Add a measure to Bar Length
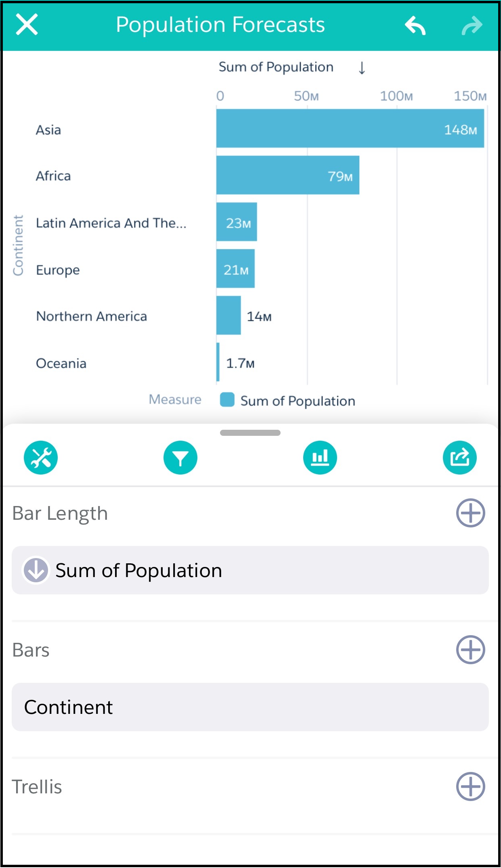Viewport: 501px width, 868px height. click(x=470, y=513)
